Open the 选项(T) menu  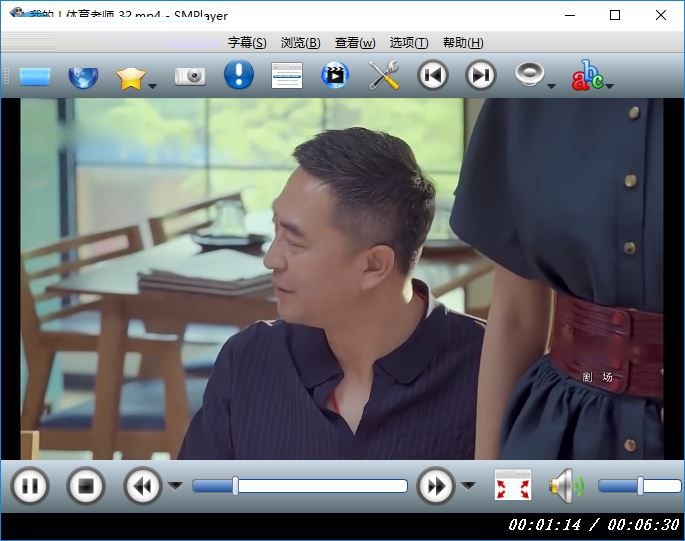coord(408,43)
